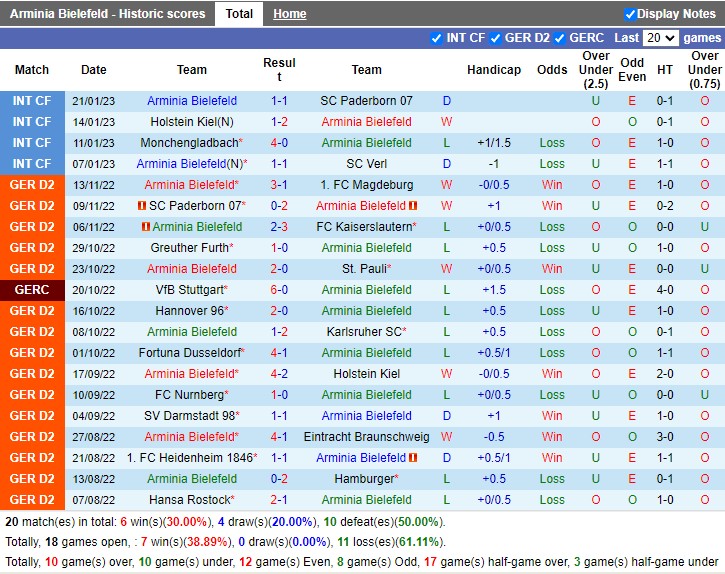Open St. Pauli team link
This screenshot has width=725, height=574.
click(364, 269)
